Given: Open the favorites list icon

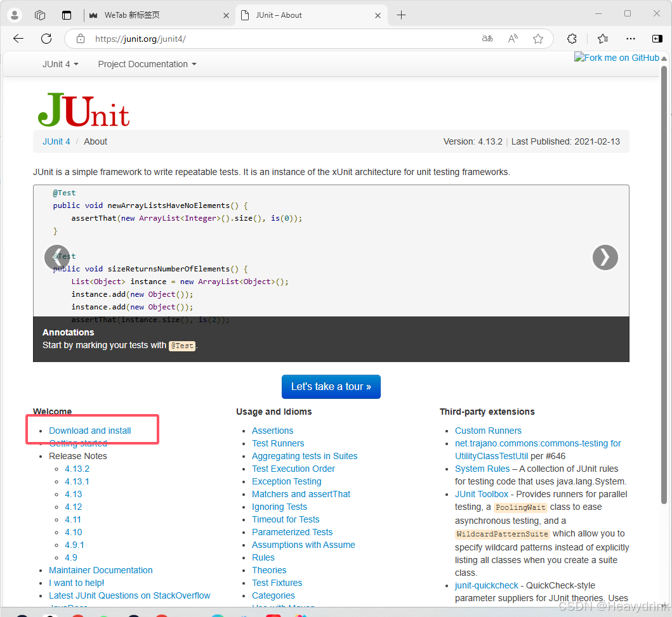Looking at the screenshot, I should pos(603,39).
